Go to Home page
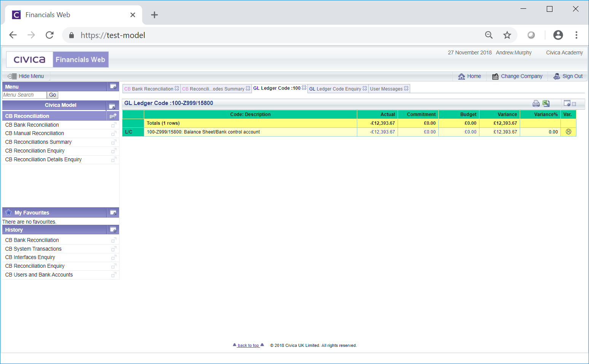589x364 pixels. pyautogui.click(x=470, y=76)
